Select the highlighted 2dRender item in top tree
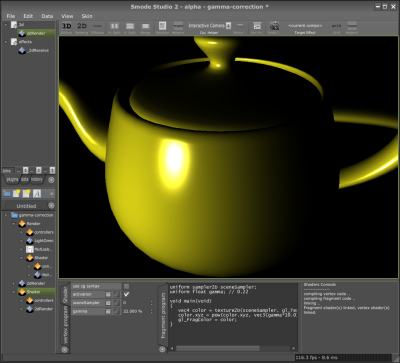Image resolution: width=400 pixels, height=363 pixels. [36, 33]
